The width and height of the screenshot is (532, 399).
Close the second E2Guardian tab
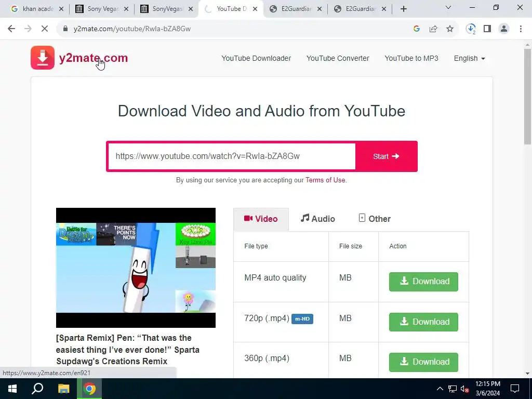pyautogui.click(x=384, y=9)
